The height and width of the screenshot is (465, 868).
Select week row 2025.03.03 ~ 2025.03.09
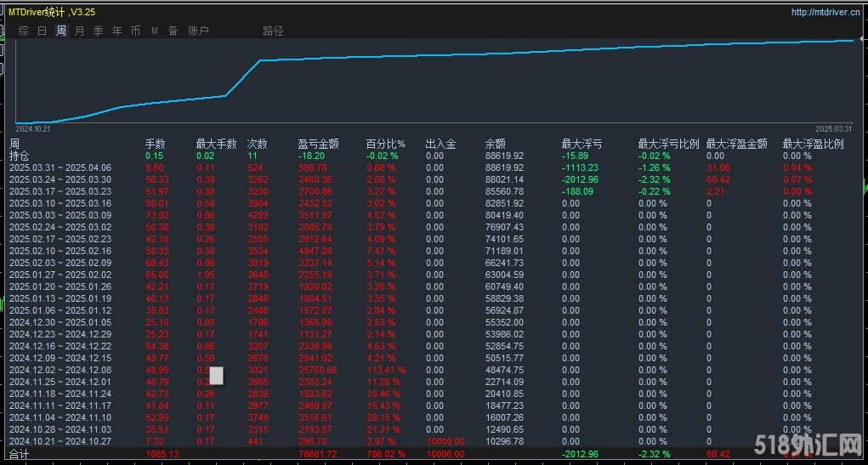coord(60,215)
